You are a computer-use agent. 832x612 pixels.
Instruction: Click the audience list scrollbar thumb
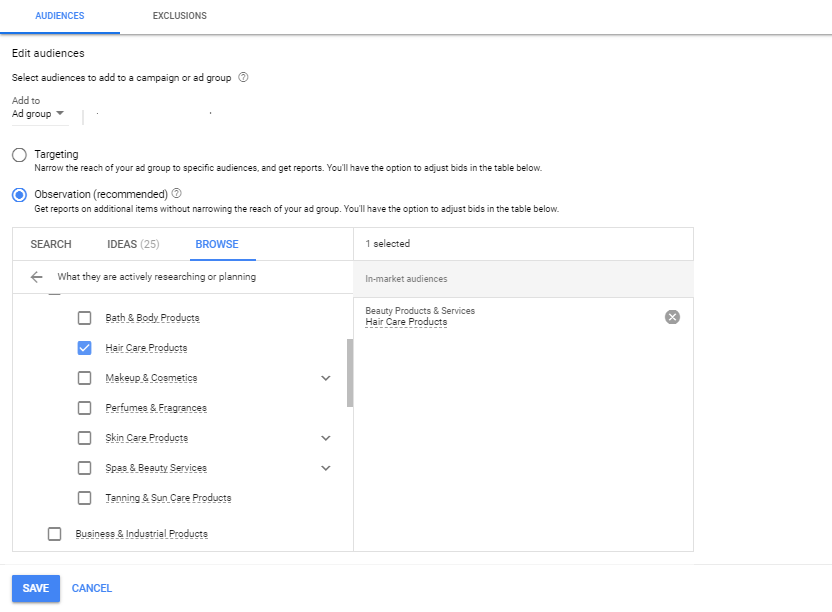pyautogui.click(x=350, y=373)
